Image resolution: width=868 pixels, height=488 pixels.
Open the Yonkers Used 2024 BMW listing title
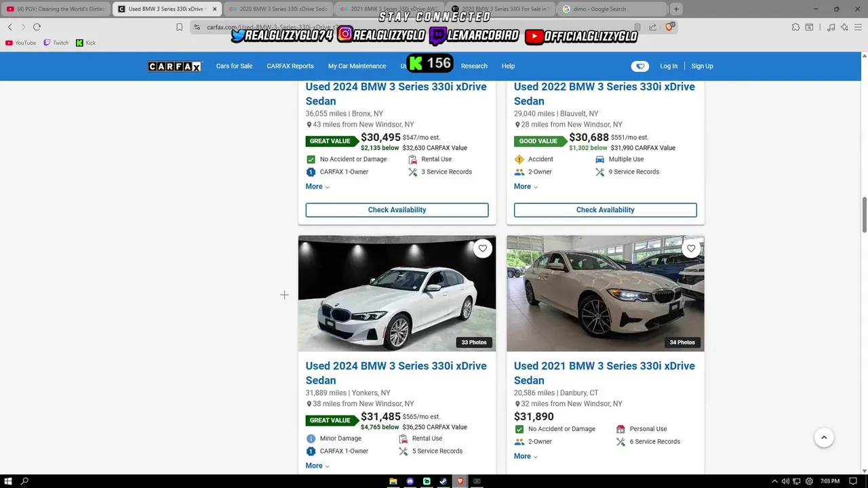click(x=396, y=373)
